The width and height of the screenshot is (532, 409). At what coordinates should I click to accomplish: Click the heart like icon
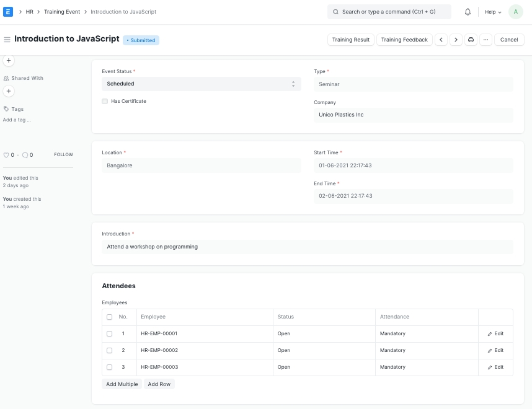[x=6, y=155]
